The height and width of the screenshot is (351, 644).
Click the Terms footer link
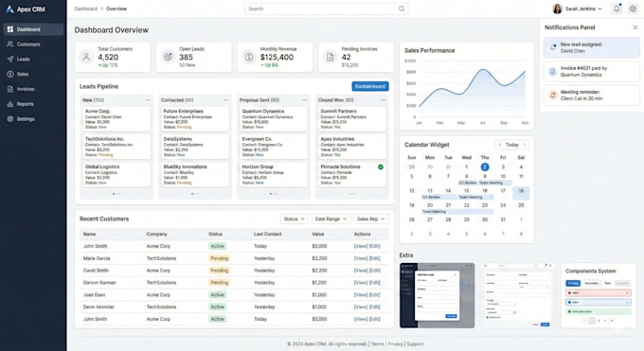pos(378,344)
